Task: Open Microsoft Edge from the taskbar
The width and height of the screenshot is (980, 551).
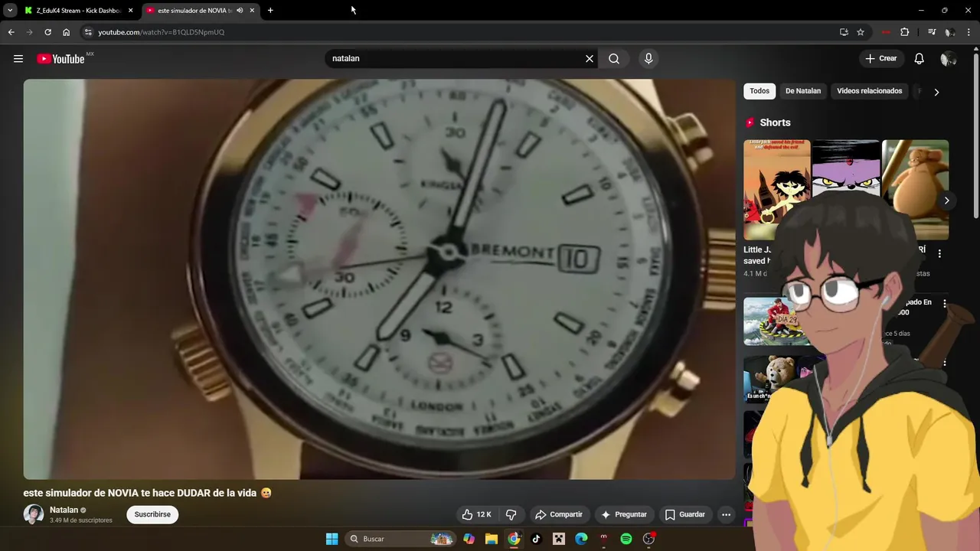Action: 581,539
